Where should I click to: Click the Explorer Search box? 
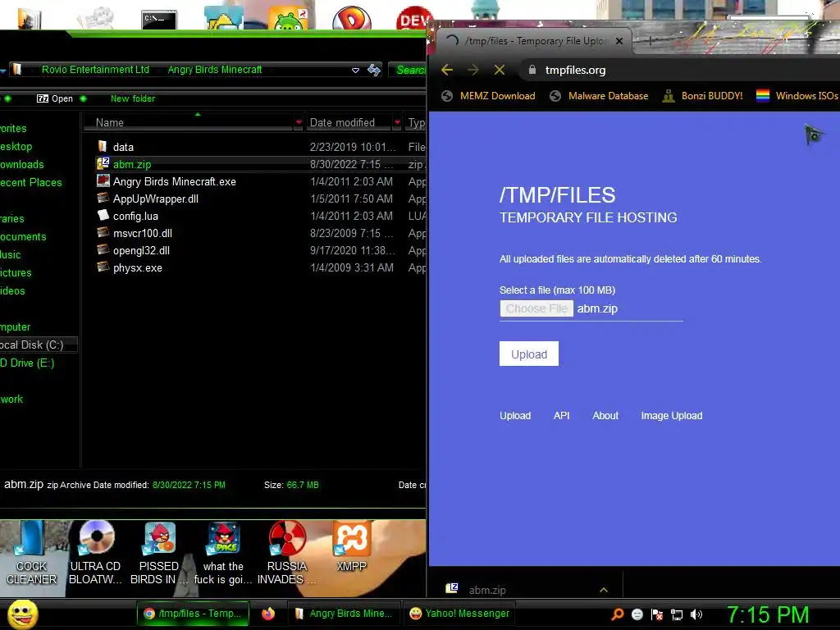409,70
